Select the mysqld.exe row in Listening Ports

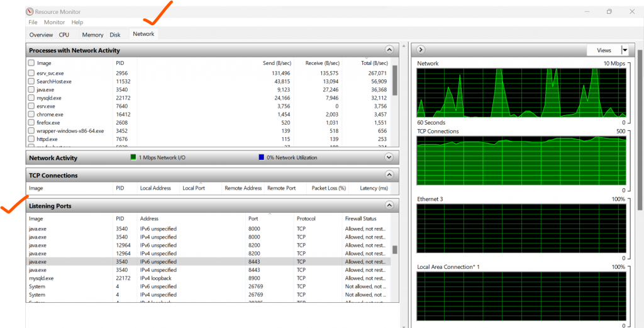click(42, 278)
